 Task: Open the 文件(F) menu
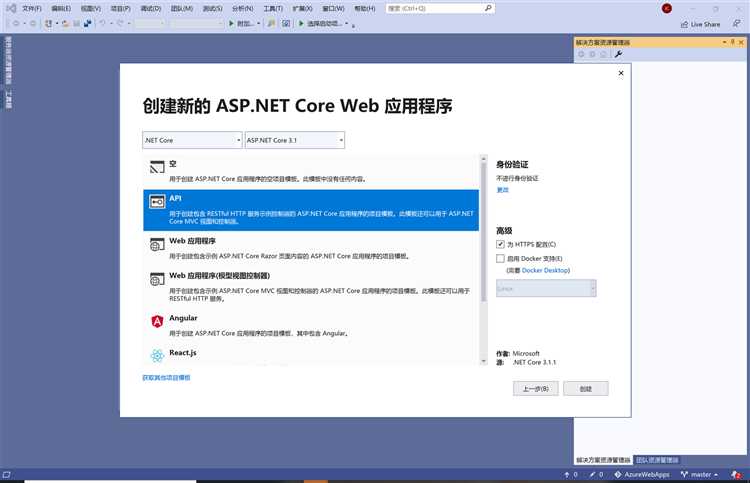[x=32, y=9]
